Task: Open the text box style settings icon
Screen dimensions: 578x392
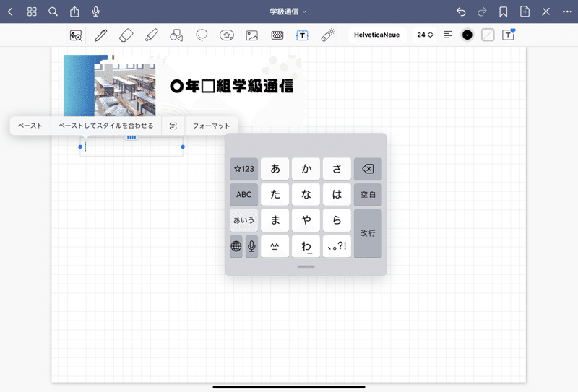Action: click(509, 35)
